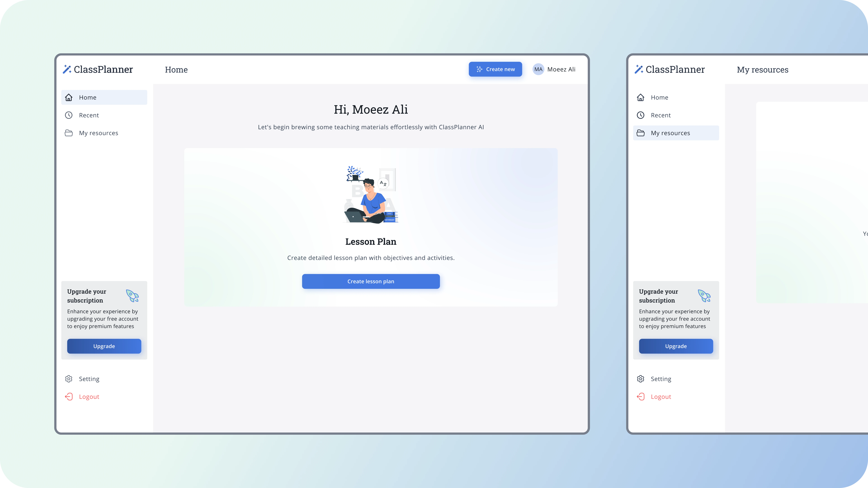The height and width of the screenshot is (488, 868).
Task: Click the Logout icon in My resources window
Action: coord(641,397)
